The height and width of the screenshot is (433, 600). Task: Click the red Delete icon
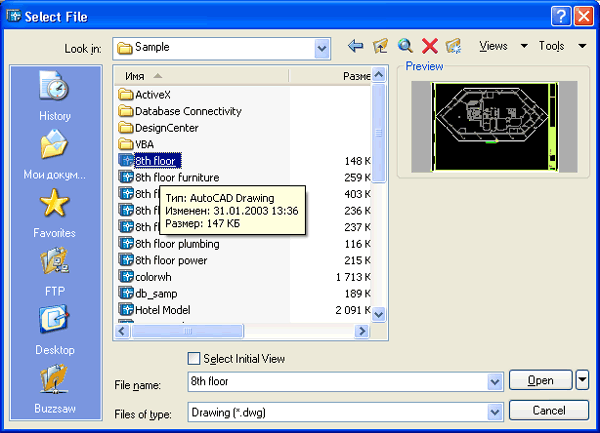click(430, 46)
